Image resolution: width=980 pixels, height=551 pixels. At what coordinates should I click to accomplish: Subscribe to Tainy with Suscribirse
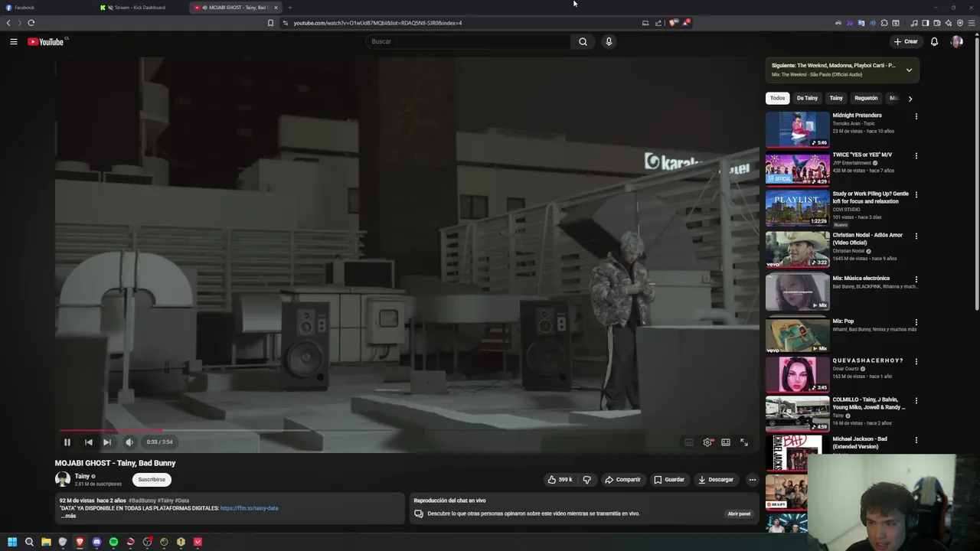[x=152, y=480]
